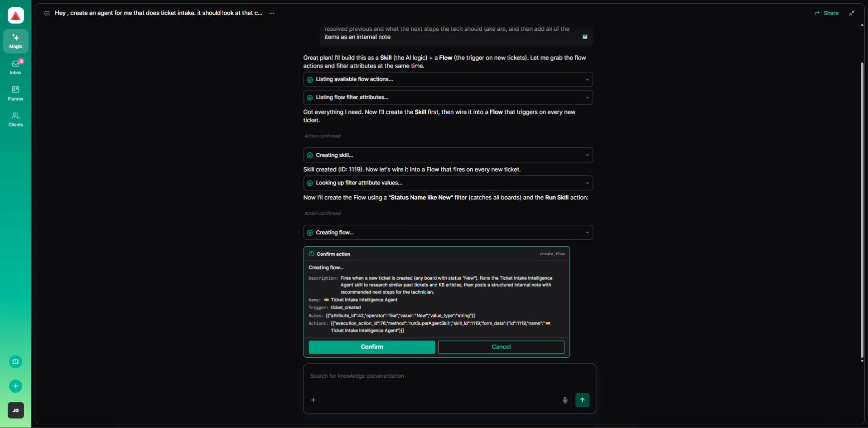Viewport: 868px width, 428px height.
Task: Cancel the create flow action
Action: click(501, 347)
